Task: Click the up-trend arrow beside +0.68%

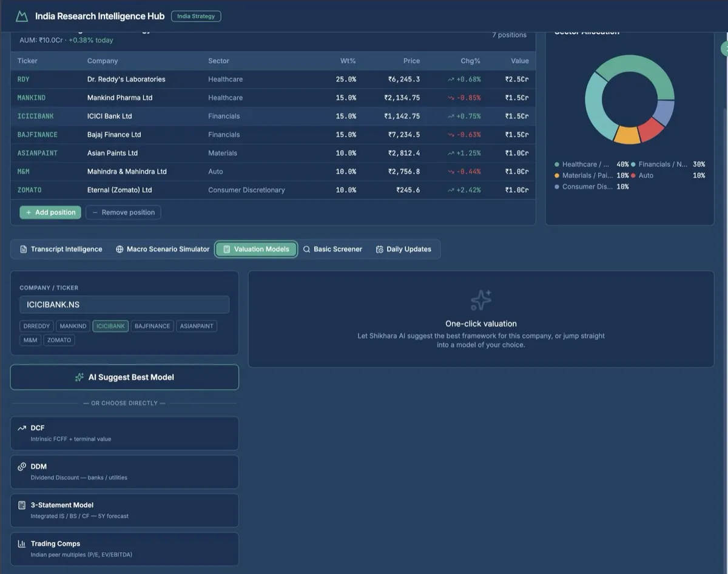Action: 451,79
